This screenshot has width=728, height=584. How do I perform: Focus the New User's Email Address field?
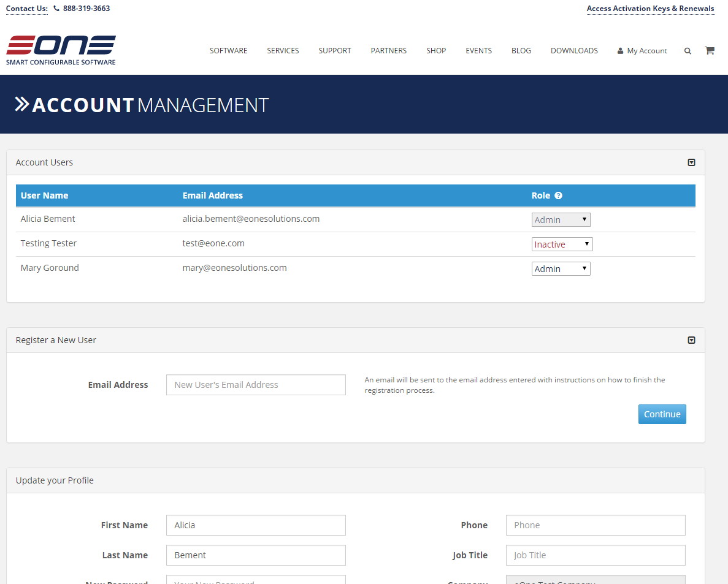click(256, 385)
